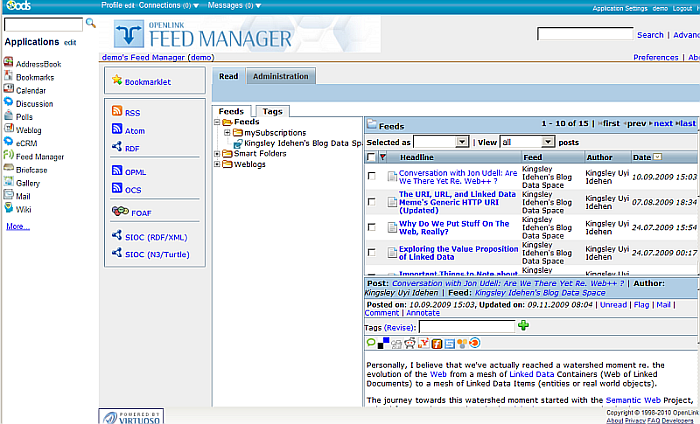Click the magnifier search icon in sidebar
The height and width of the screenshot is (424, 700).
pyautogui.click(x=91, y=22)
